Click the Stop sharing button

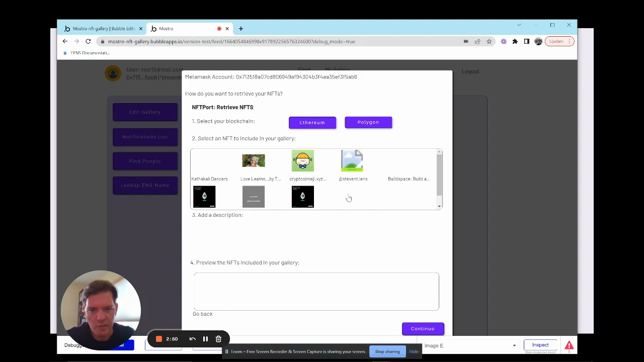pyautogui.click(x=387, y=351)
